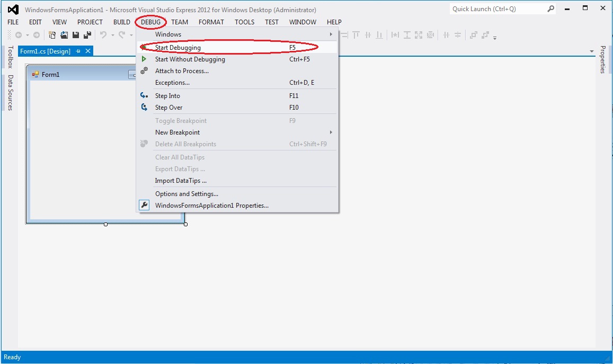
Task: Select Start Debugging from the menu
Action: click(177, 48)
